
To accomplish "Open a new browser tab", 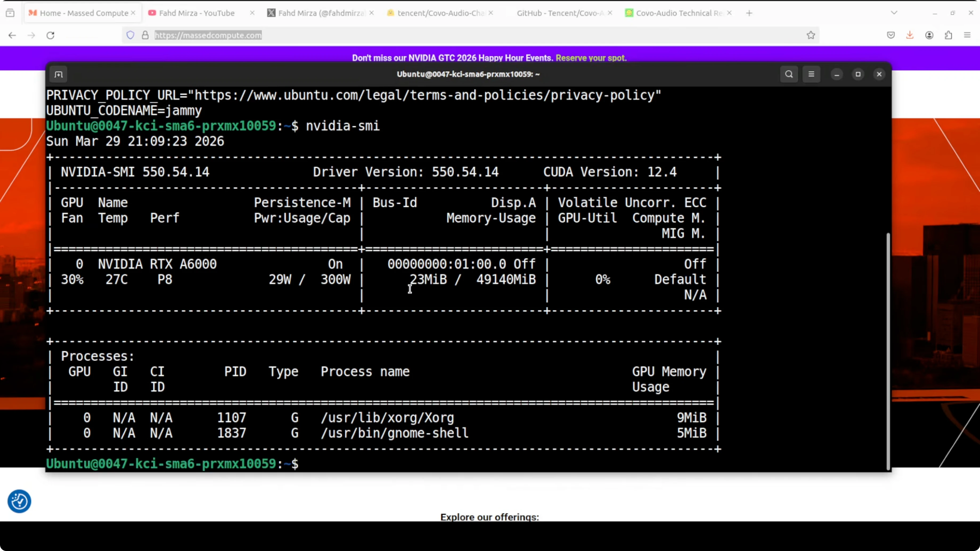I will [749, 13].
